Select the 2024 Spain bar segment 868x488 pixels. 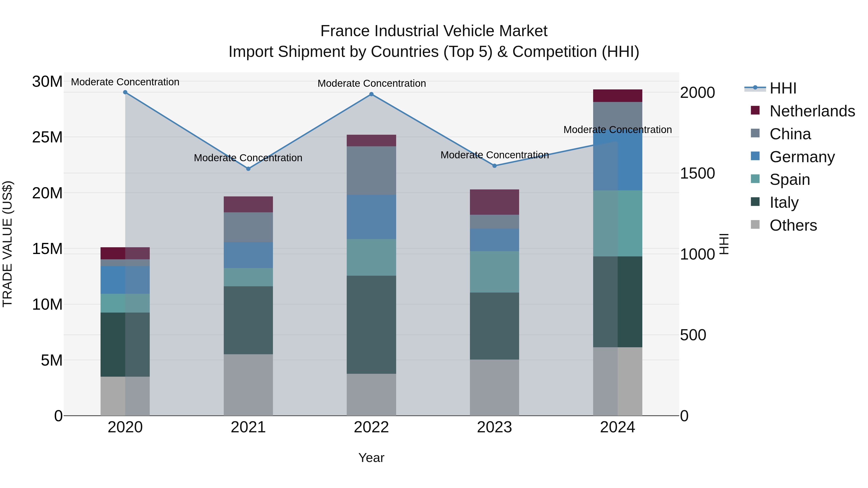(618, 224)
